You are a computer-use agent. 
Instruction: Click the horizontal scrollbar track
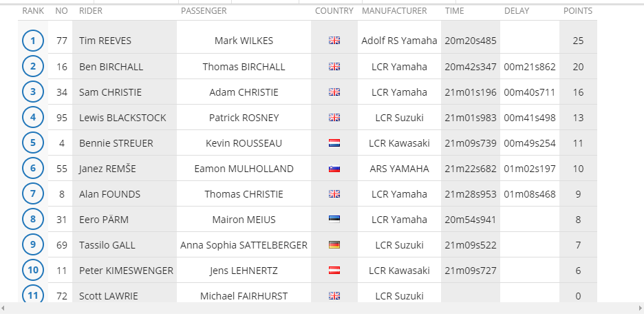(322, 308)
